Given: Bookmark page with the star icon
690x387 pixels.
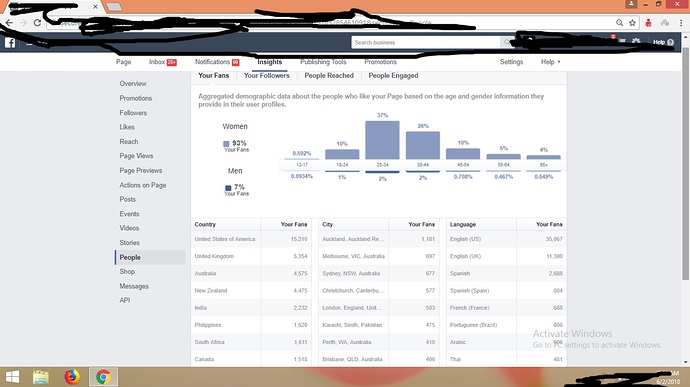Looking at the screenshot, I should [632, 23].
